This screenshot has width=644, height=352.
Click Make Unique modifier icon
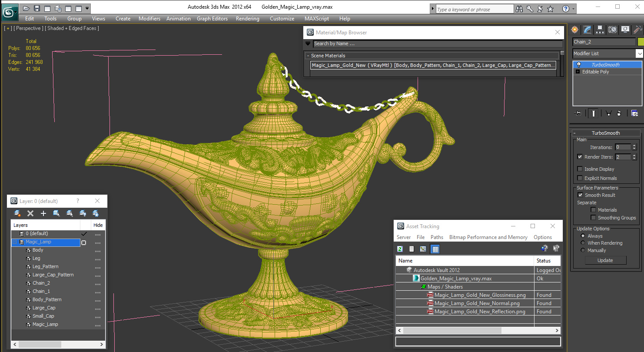pos(608,113)
